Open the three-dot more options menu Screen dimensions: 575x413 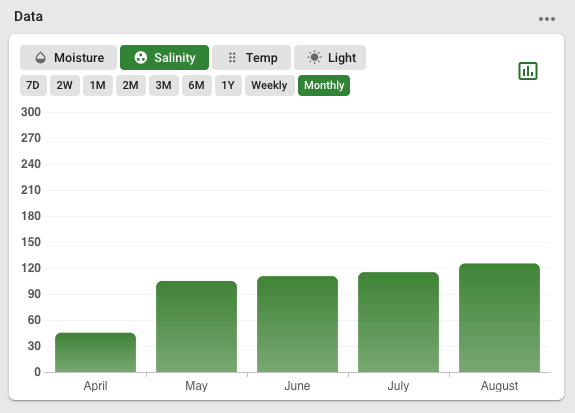tap(546, 19)
